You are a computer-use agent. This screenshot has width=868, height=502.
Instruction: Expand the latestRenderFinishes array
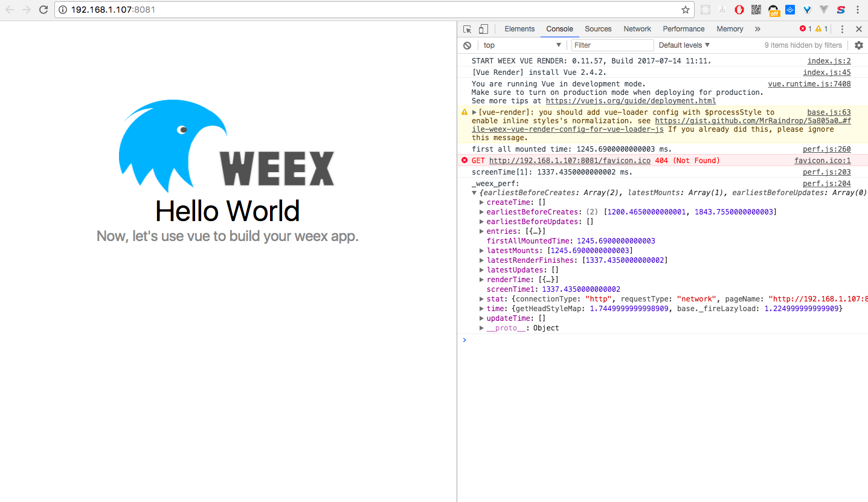click(482, 260)
